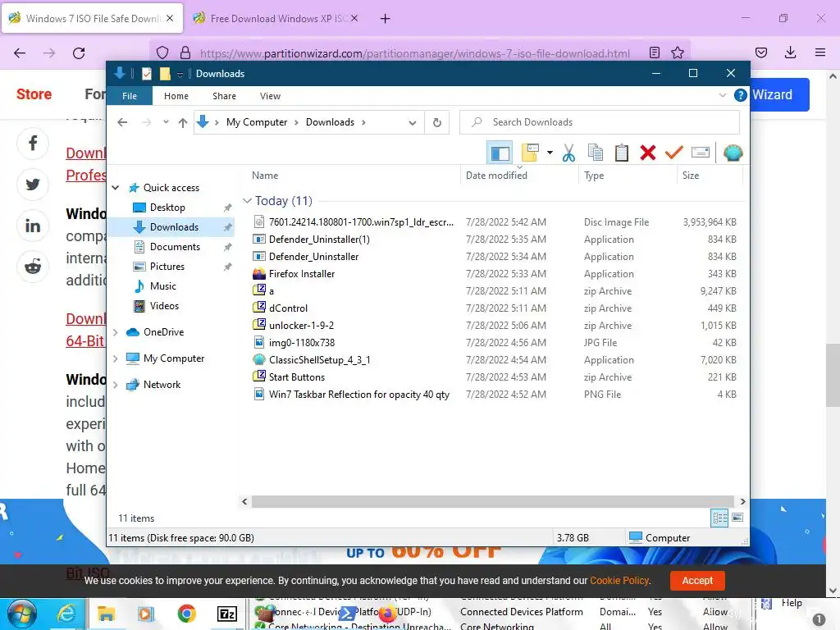Select the img0-1180x738 JPG file
Screen dimensions: 840x630
click(x=302, y=343)
